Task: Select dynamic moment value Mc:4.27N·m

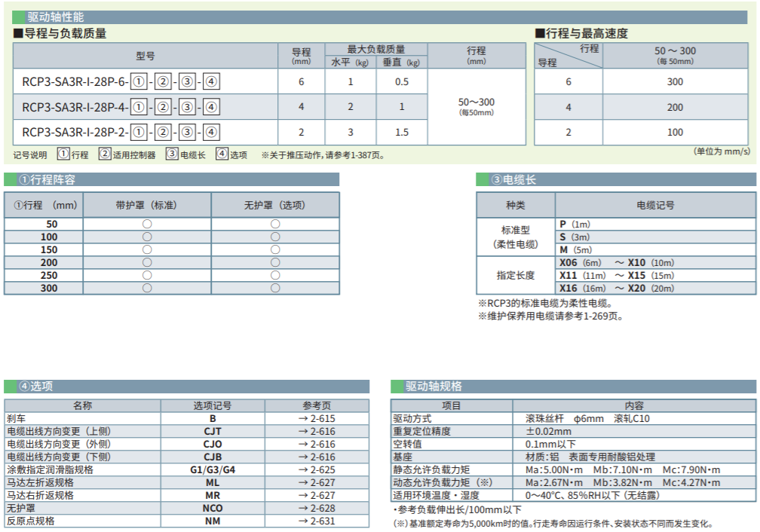Action: (691, 482)
